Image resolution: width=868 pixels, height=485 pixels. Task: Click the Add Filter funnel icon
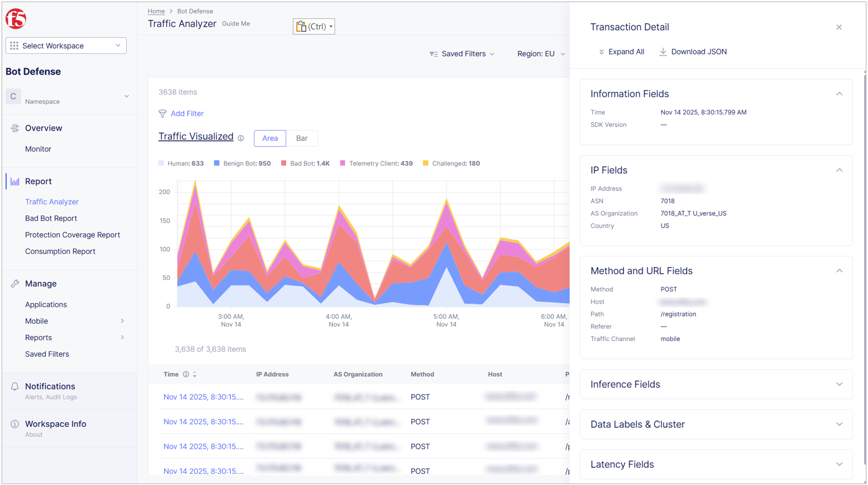point(162,114)
